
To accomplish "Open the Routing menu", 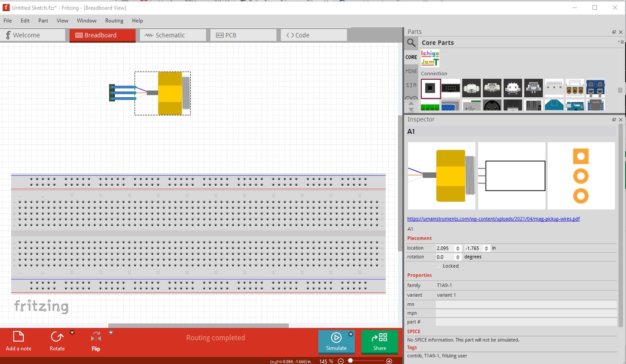I will [x=114, y=21].
